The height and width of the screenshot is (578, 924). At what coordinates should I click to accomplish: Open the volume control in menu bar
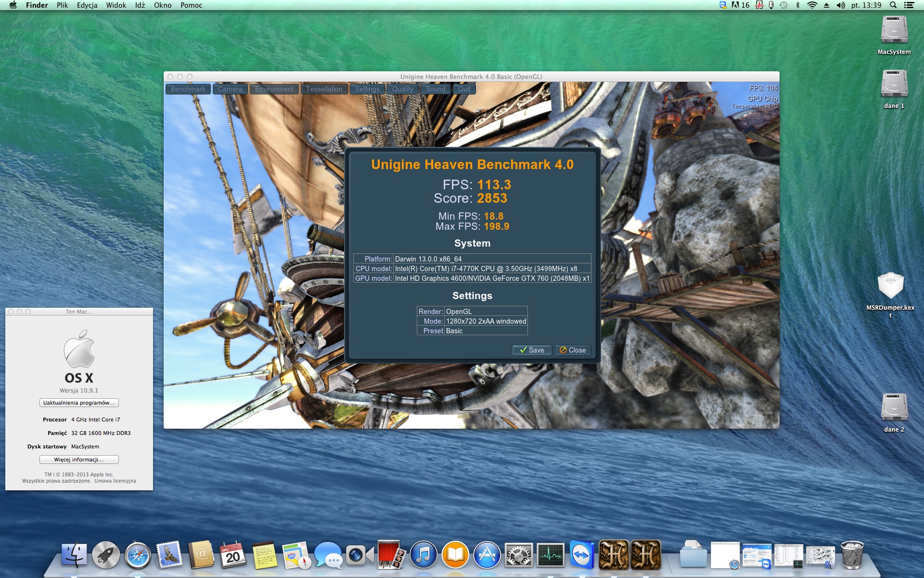tap(841, 5)
